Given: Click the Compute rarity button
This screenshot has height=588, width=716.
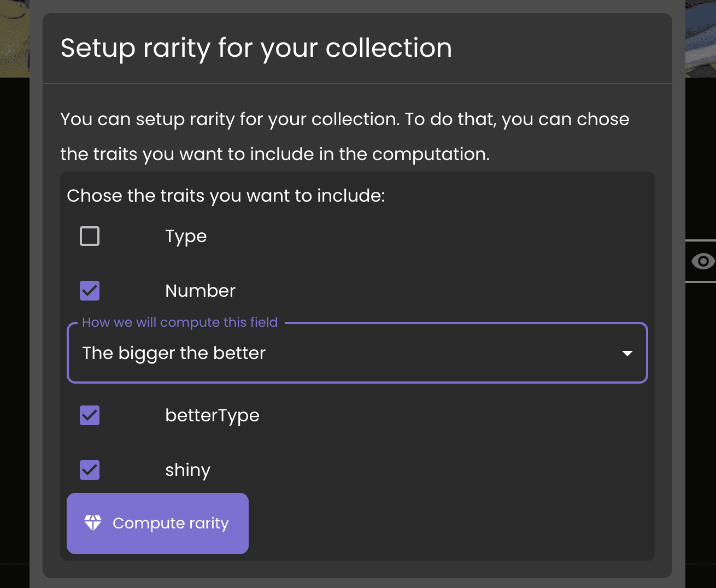Looking at the screenshot, I should click(x=157, y=524).
